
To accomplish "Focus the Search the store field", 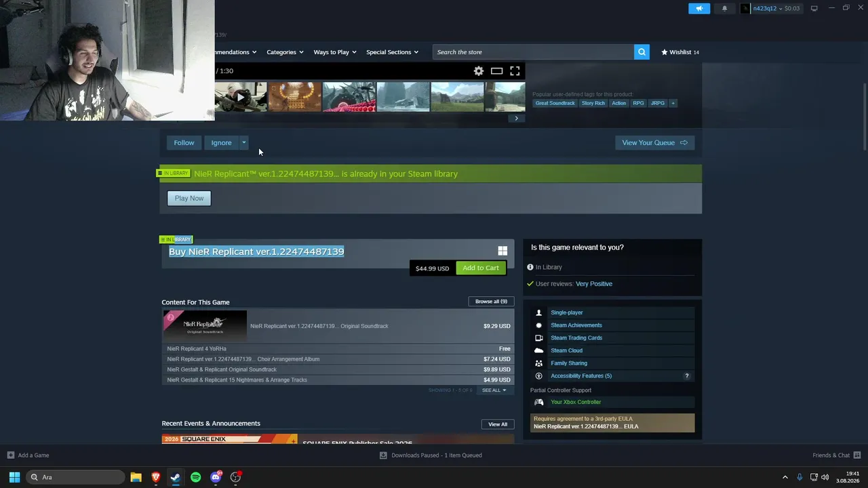I will coord(533,52).
